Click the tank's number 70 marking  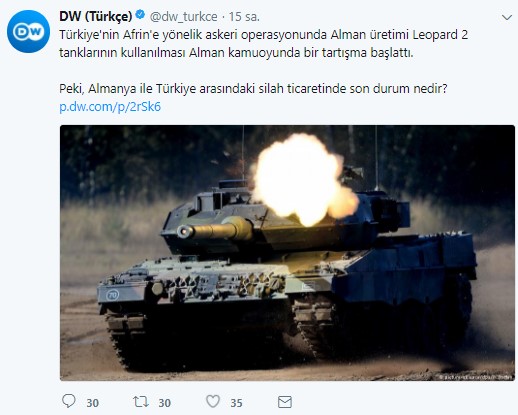[113, 295]
